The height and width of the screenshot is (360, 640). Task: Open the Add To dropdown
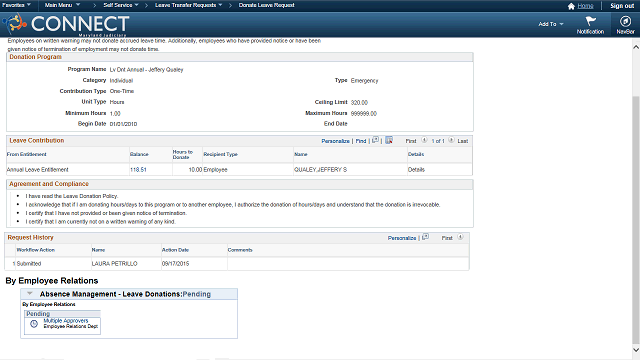[x=551, y=24]
